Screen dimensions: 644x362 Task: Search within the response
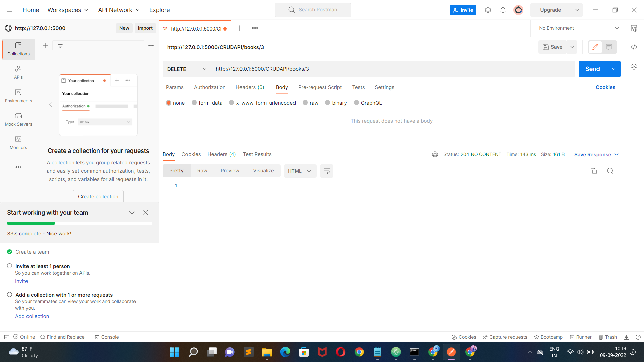coord(610,171)
